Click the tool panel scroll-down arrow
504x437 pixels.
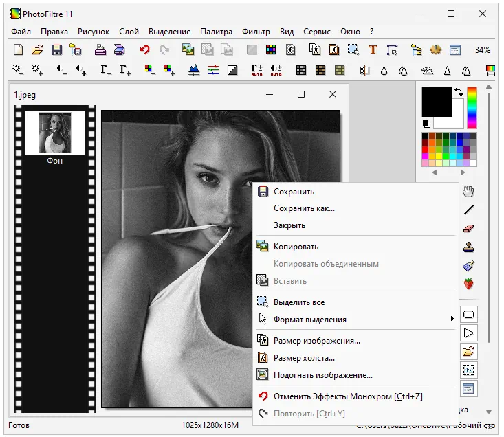(489, 412)
